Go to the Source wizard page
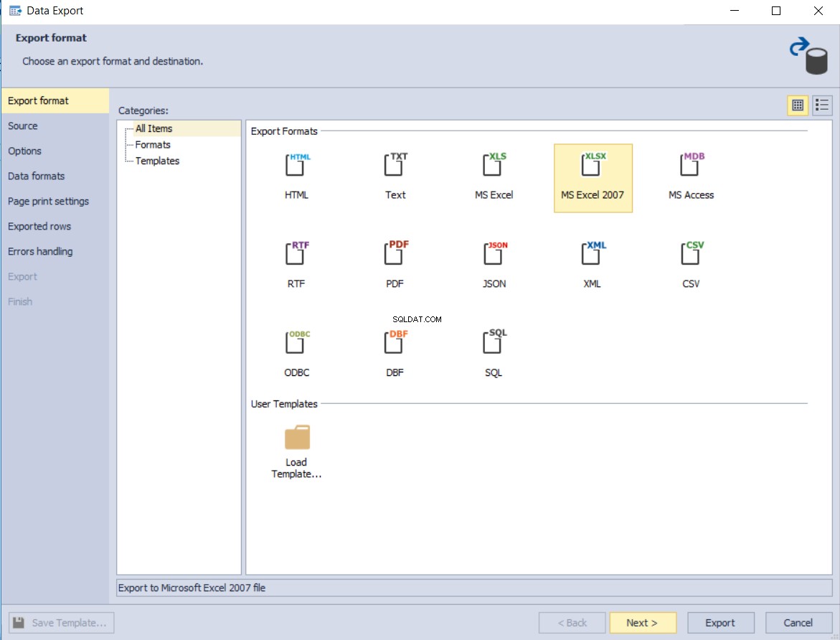 click(x=55, y=126)
